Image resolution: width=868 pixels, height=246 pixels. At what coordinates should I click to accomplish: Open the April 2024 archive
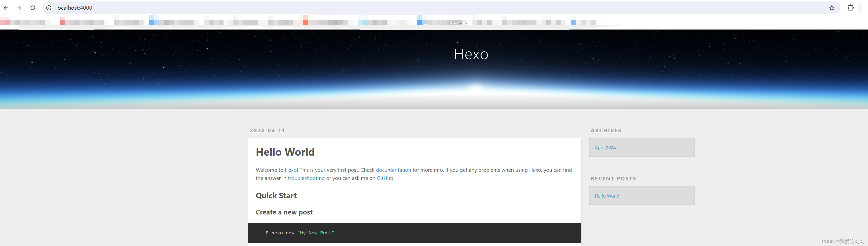(605, 148)
